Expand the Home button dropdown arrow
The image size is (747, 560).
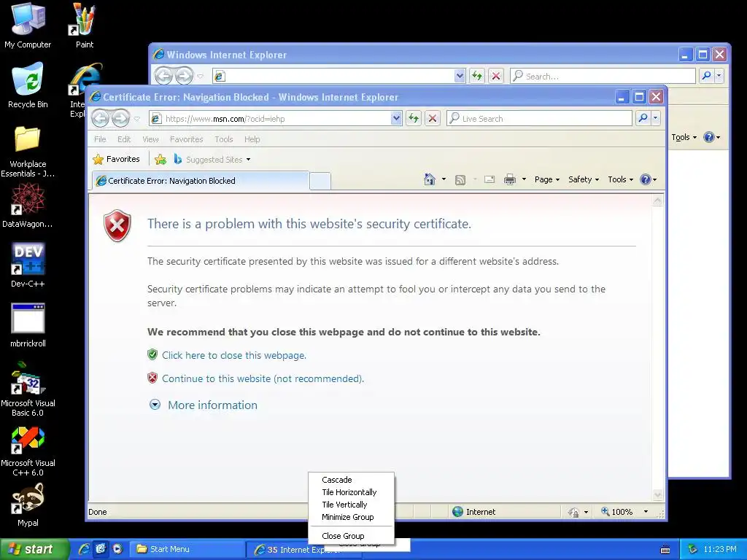(444, 179)
